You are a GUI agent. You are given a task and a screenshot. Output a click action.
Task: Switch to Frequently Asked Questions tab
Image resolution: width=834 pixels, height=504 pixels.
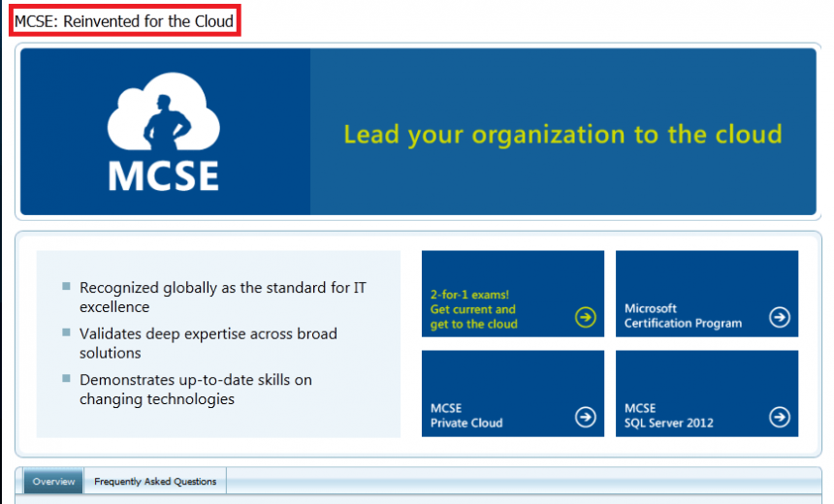[x=155, y=481]
